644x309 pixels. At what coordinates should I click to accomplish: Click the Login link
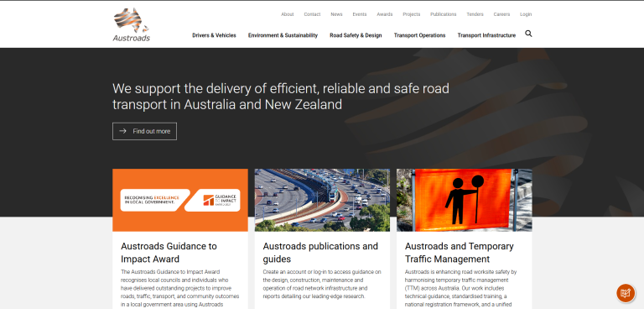[x=526, y=14]
